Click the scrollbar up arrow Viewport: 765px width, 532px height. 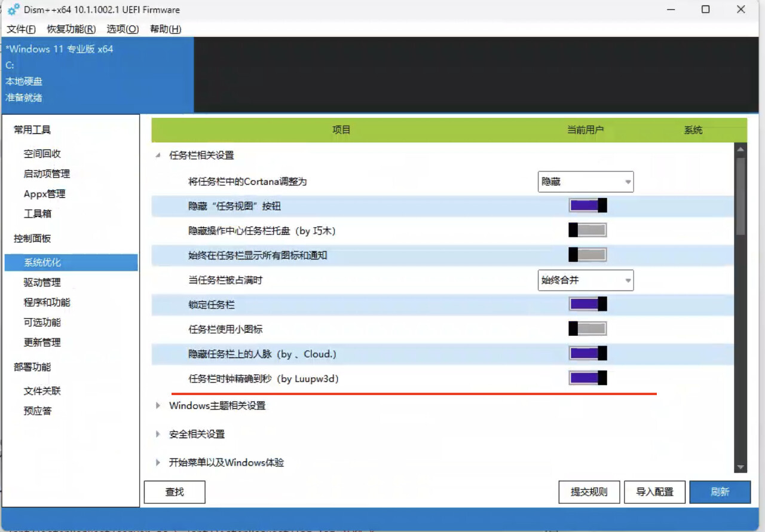(741, 149)
